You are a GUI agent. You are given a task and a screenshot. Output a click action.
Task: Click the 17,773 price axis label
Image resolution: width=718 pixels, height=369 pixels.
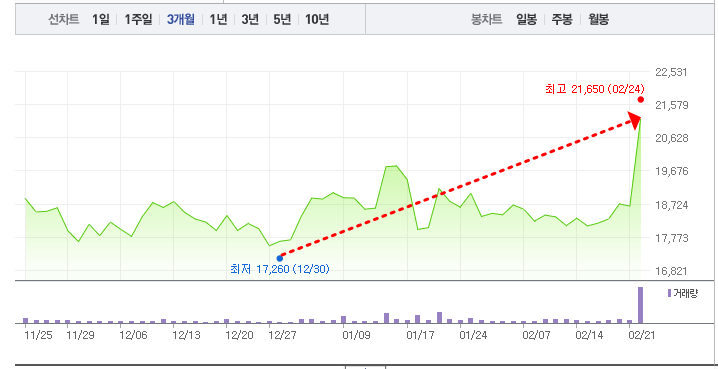[x=671, y=238]
